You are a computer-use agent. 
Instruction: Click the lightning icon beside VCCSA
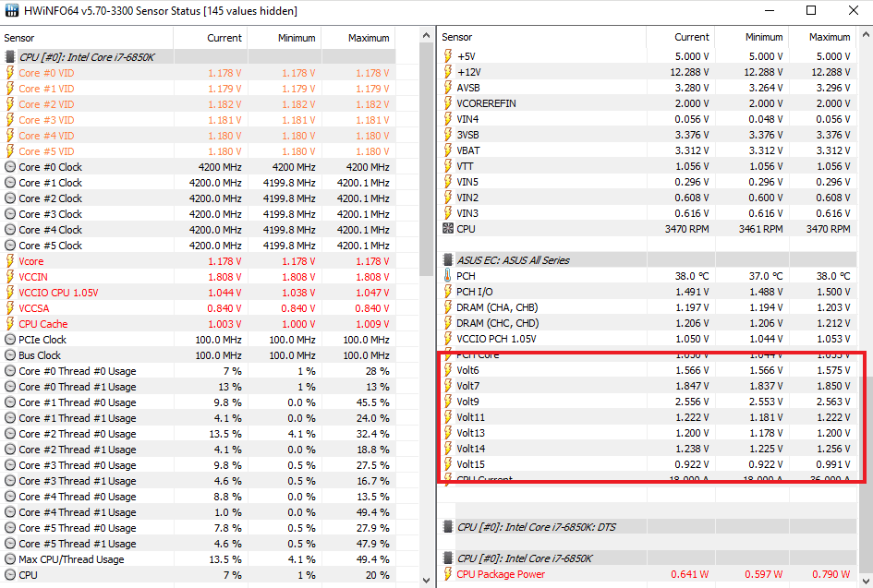tap(9, 308)
